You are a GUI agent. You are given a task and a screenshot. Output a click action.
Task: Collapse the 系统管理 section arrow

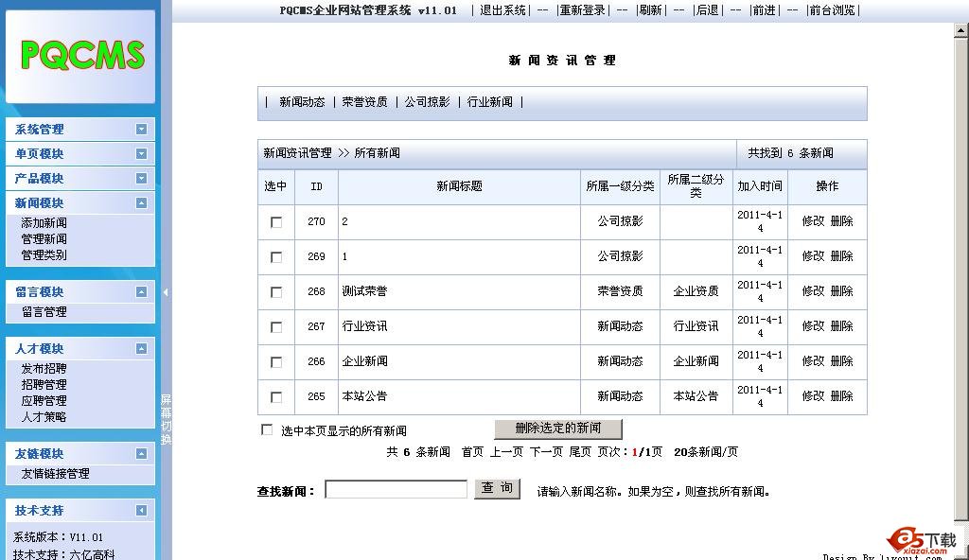pos(141,130)
